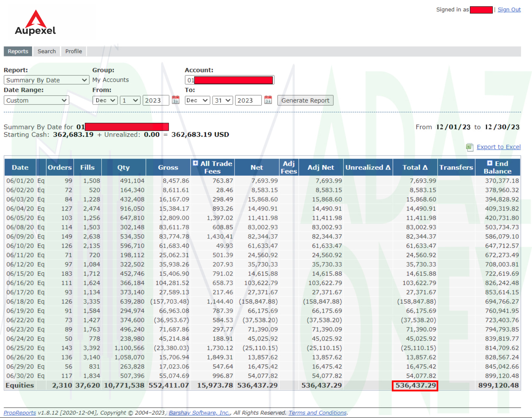The height and width of the screenshot is (418, 532).
Task: Click orders count 183 in 06/15/20 row
Action: (x=67, y=274)
